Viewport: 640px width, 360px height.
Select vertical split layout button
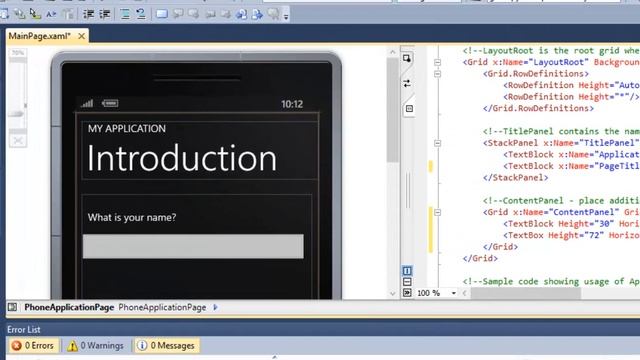pyautogui.click(x=407, y=271)
